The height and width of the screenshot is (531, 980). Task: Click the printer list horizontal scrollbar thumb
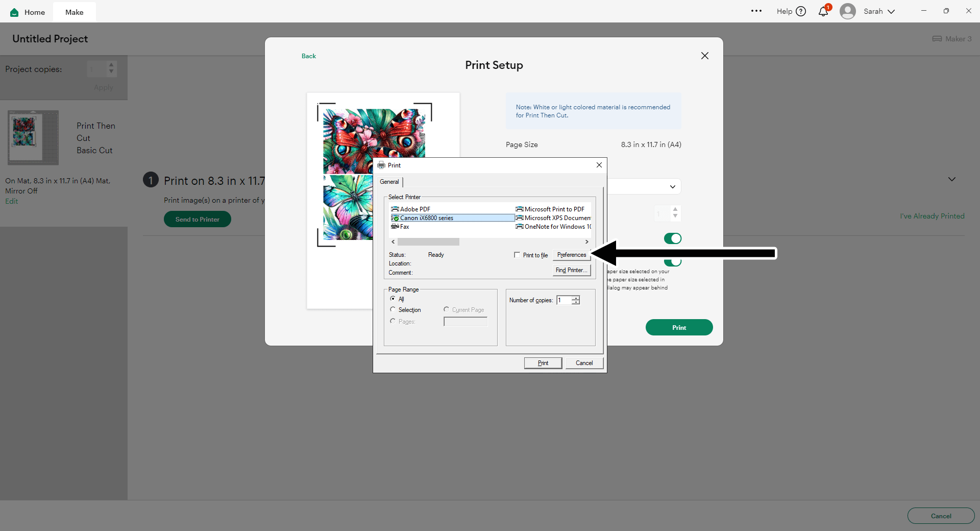tap(429, 242)
